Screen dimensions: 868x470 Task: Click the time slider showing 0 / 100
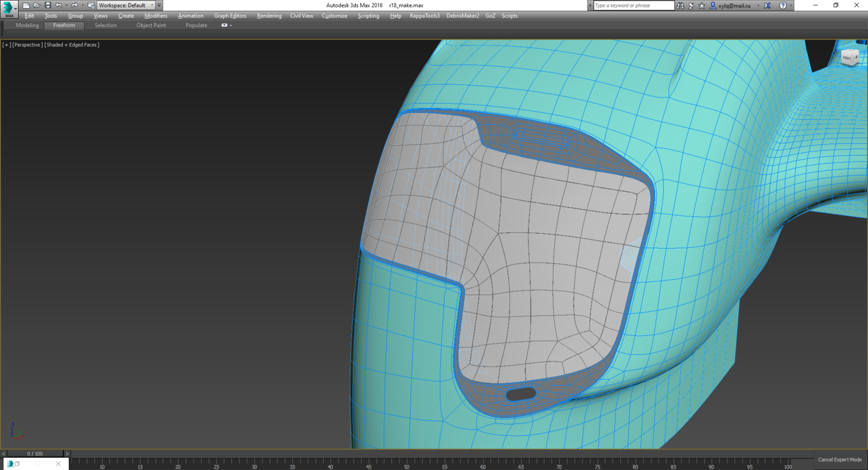pos(35,454)
